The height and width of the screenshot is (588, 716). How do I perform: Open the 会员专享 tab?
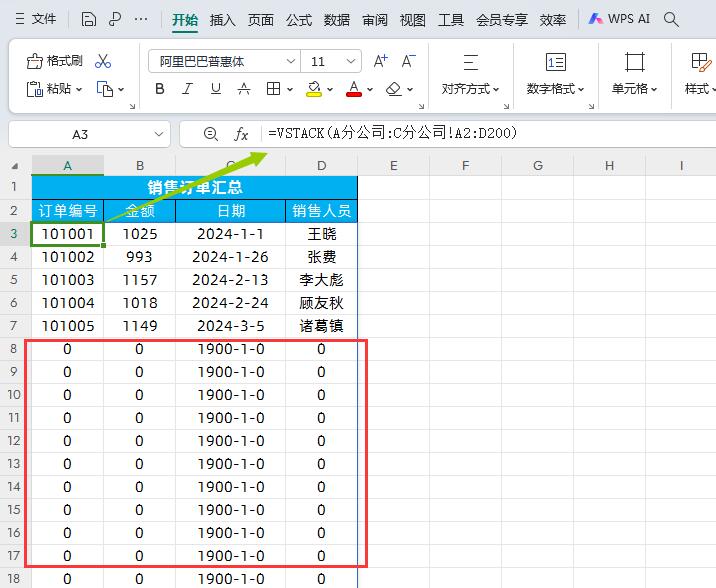[x=502, y=20]
